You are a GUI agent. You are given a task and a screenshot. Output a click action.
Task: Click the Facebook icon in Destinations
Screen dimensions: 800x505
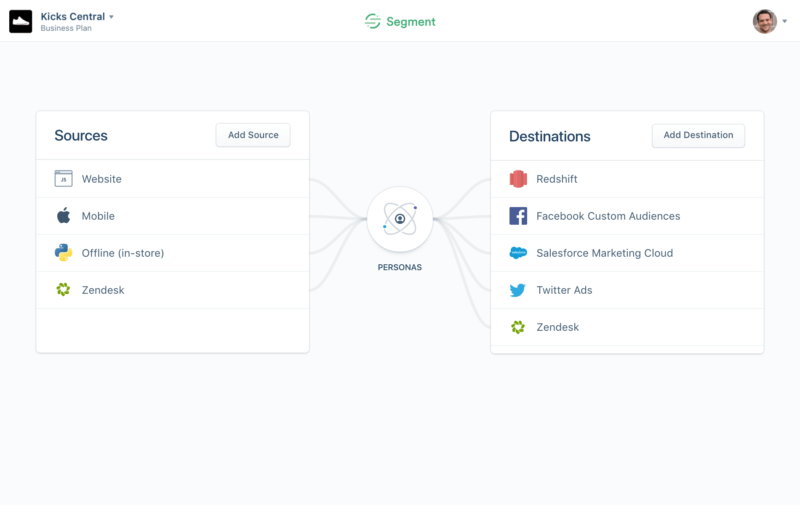518,216
